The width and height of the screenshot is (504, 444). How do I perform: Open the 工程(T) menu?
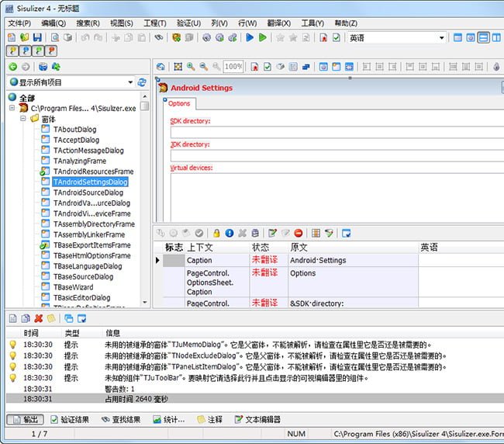point(155,23)
